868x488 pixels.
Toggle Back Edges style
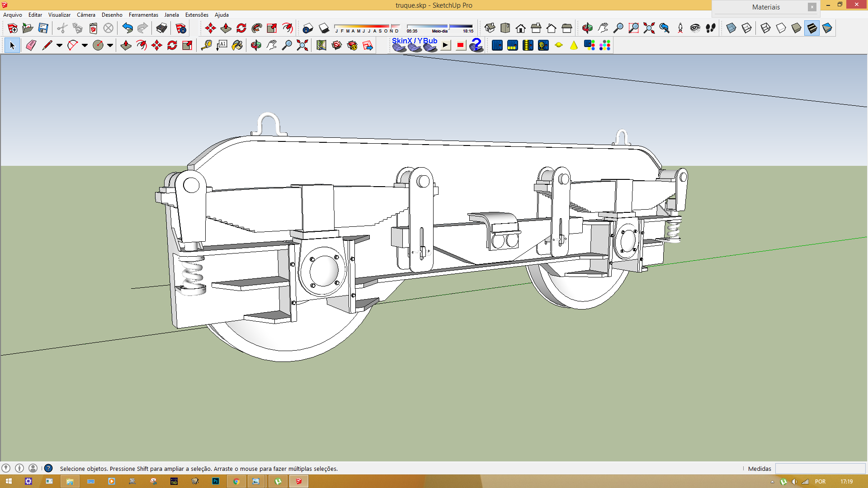pyautogui.click(x=746, y=28)
